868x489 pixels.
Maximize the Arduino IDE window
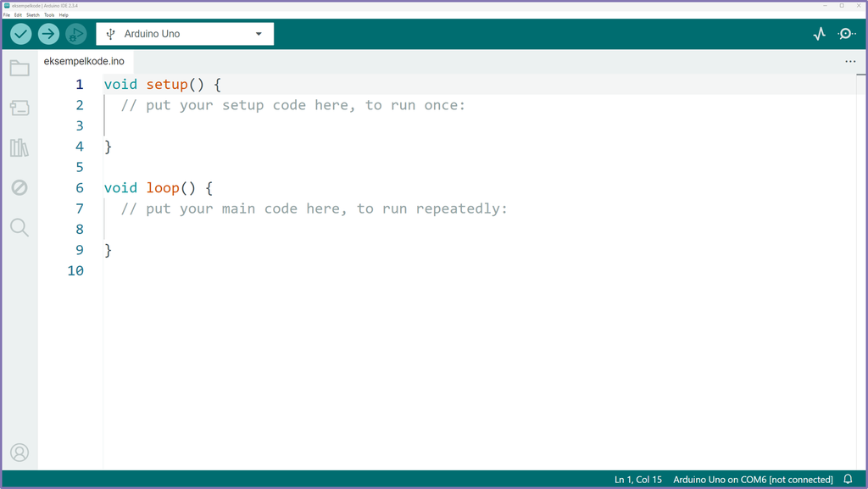pos(842,6)
